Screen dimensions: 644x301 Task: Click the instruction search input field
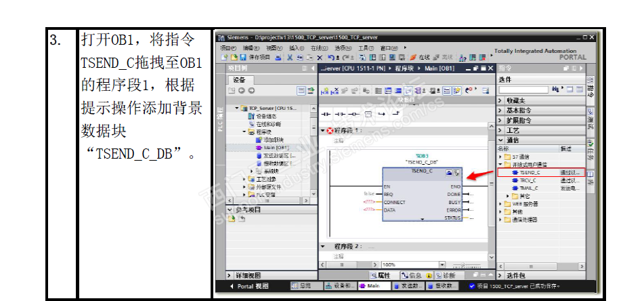523,89
